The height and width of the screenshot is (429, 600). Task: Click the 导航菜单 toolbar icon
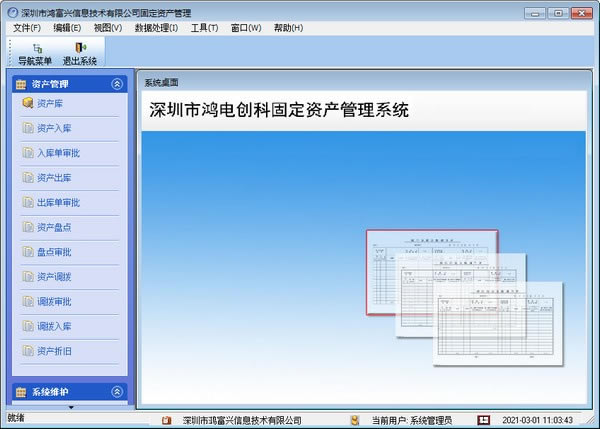pyautogui.click(x=35, y=53)
